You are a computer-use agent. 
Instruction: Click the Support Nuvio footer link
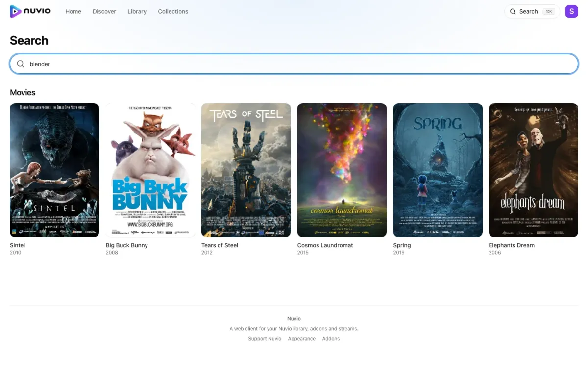pos(265,339)
